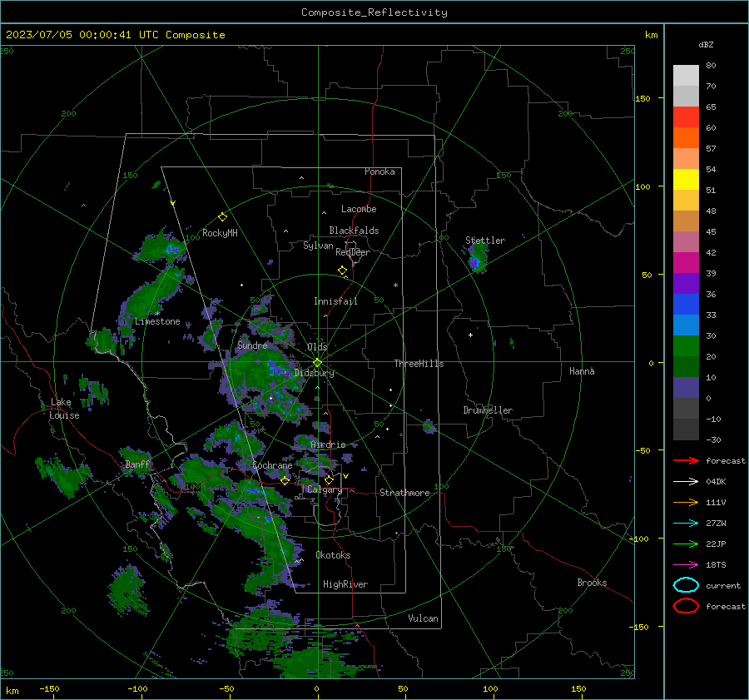Click the Lacombe city label
Viewport: 749px width, 700px height.
click(359, 209)
